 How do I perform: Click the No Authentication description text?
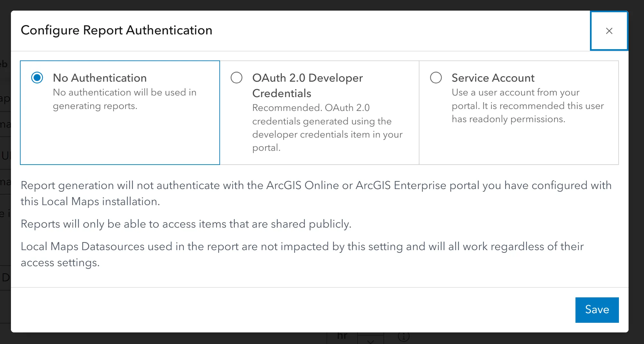[125, 99]
